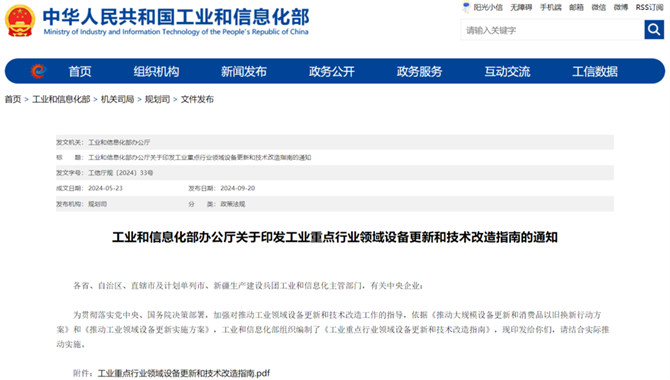Image resolution: width=670 pixels, height=380 pixels.
Task: Open the 新闻发布 menu
Action: pyautogui.click(x=244, y=71)
